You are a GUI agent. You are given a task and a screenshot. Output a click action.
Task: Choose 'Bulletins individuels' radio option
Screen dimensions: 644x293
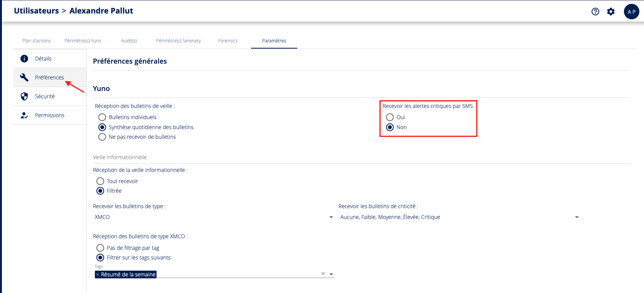click(x=102, y=117)
